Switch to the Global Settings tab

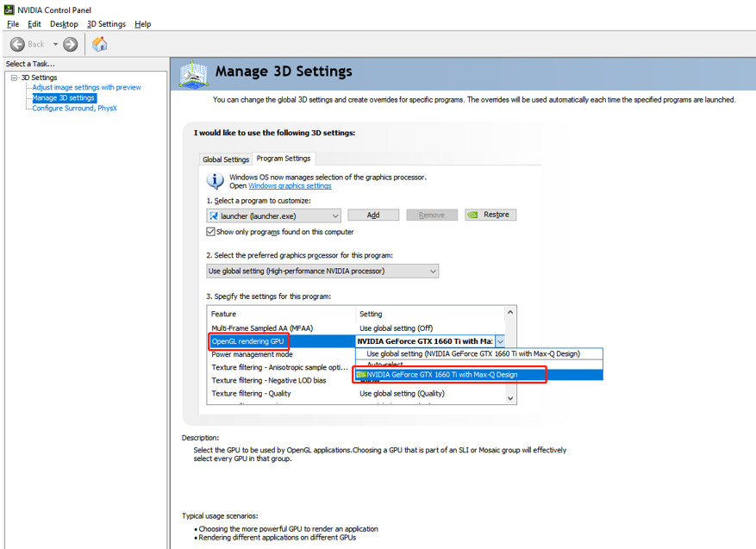click(x=226, y=159)
